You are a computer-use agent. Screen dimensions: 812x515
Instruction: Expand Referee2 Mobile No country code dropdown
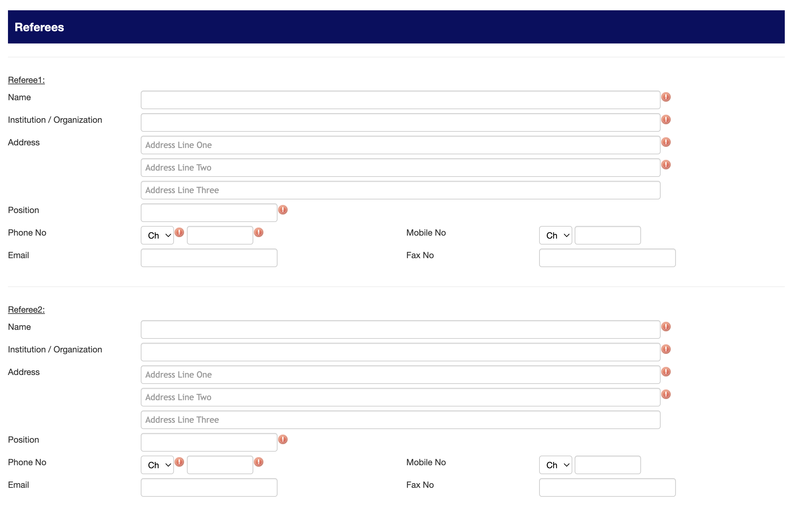tap(555, 465)
